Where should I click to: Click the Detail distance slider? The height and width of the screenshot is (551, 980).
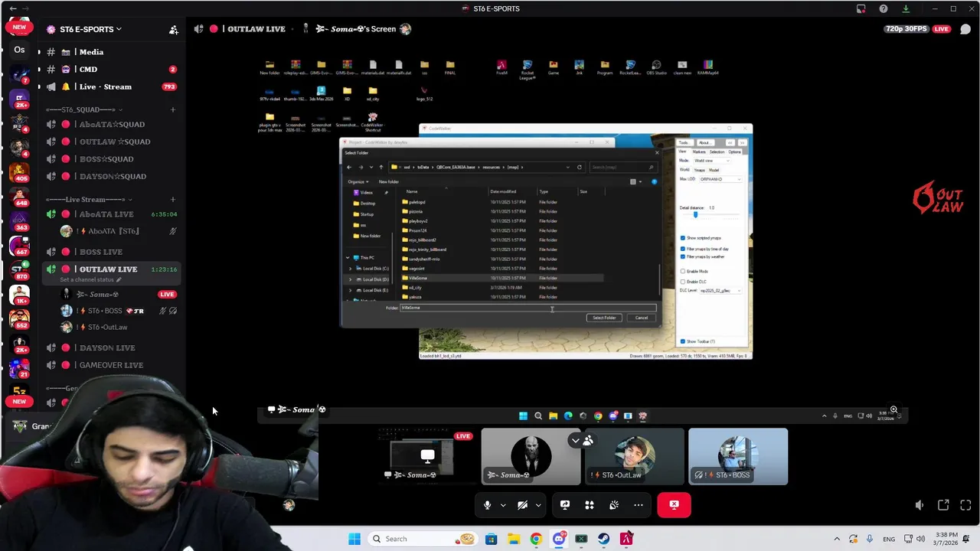point(710,215)
